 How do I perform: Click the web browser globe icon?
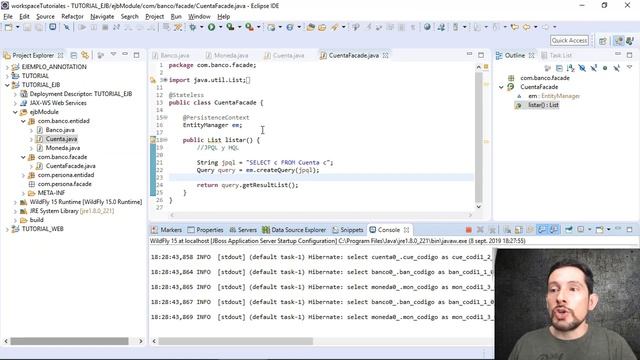pos(427,27)
